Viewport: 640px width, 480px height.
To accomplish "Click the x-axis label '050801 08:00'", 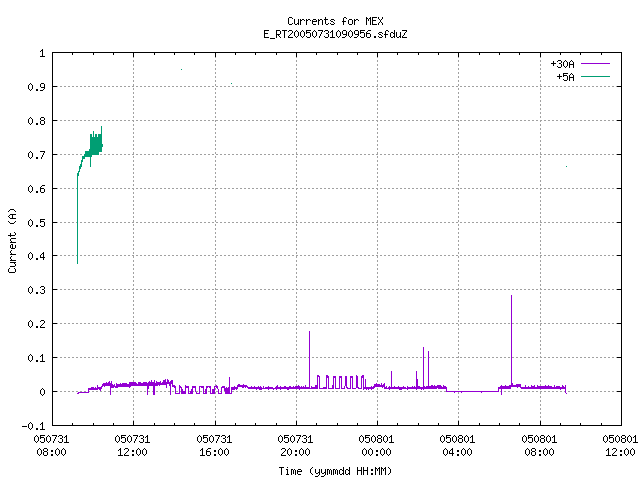I will click(x=539, y=445).
